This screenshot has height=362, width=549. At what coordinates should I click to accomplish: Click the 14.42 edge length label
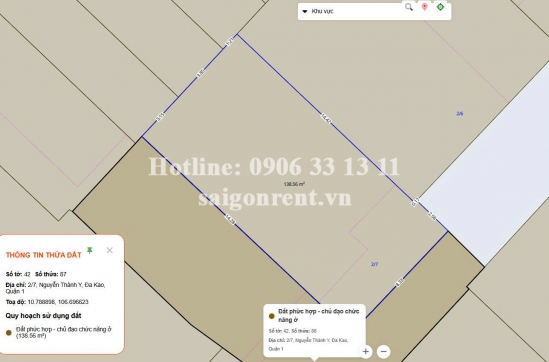[x=326, y=118]
